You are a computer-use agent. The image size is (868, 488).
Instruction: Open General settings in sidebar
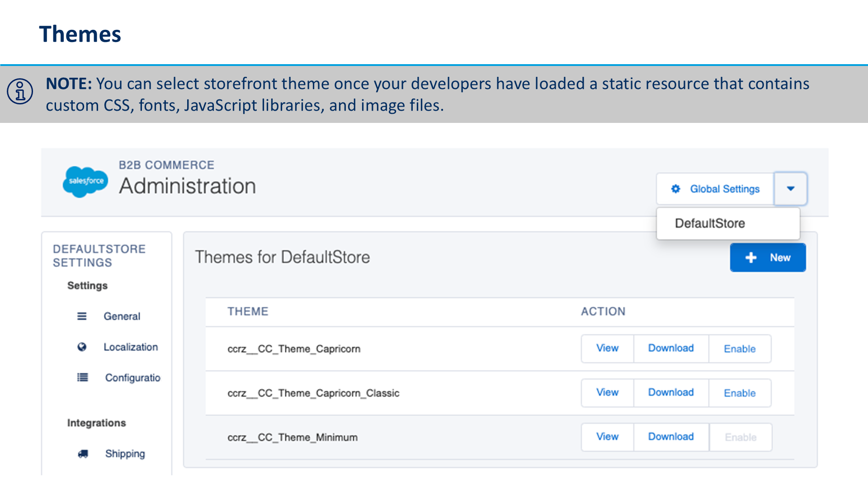coord(122,316)
